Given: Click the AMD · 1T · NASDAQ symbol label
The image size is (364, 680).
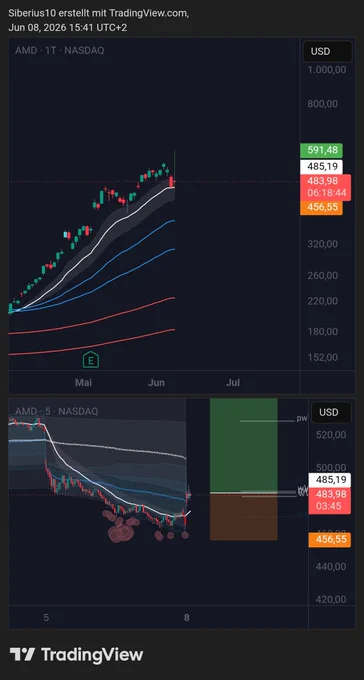Looking at the screenshot, I should 59,51.
